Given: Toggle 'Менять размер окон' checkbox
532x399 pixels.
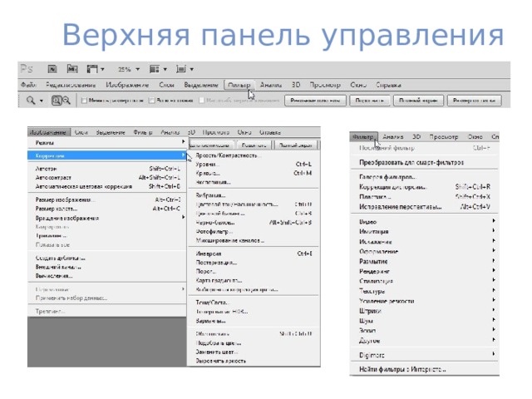Looking at the screenshot, I should click(x=84, y=101).
